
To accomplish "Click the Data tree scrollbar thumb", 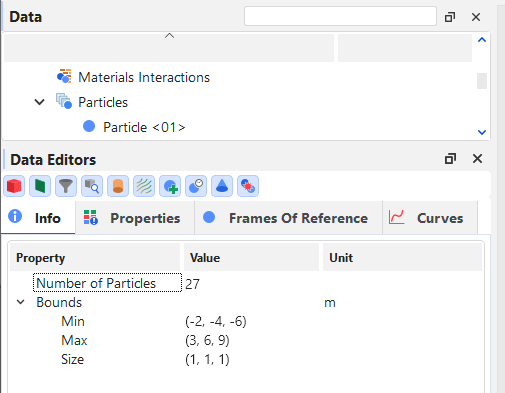I will tap(482, 81).
